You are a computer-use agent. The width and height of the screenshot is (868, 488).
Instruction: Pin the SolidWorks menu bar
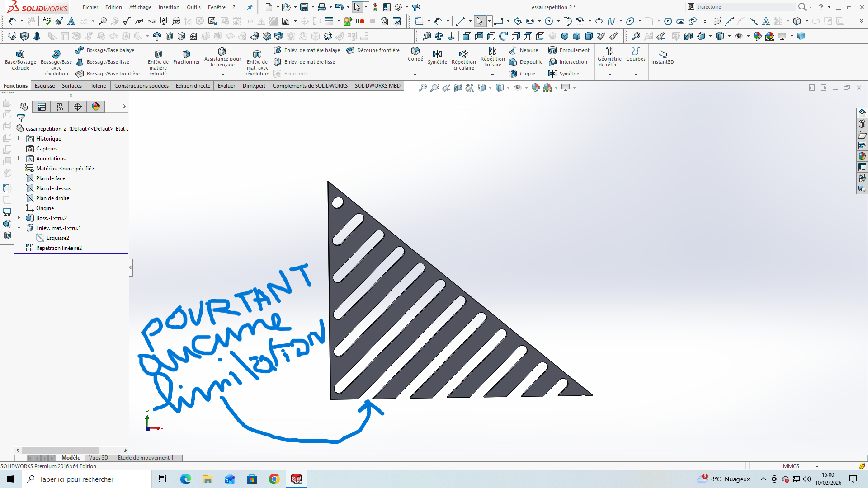[250, 7]
